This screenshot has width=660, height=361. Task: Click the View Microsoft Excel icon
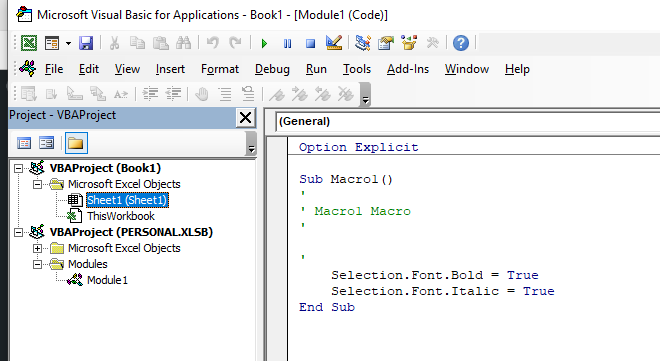pos(29,43)
